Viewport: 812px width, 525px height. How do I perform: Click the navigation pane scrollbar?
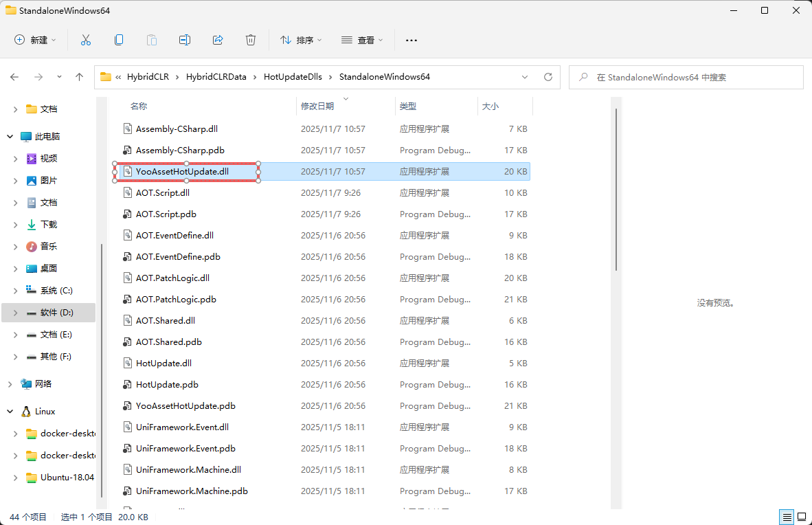102,370
